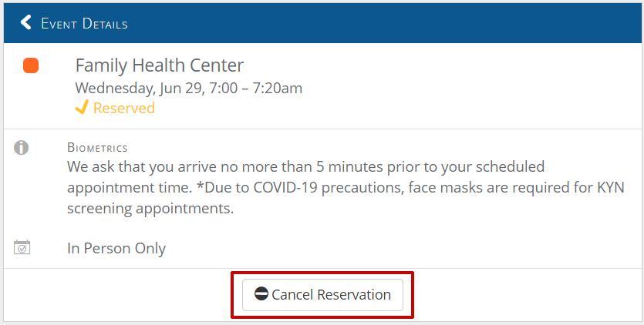The image size is (644, 325).
Task: Click the yellow Reserved checkmark icon
Action: pyautogui.click(x=82, y=108)
